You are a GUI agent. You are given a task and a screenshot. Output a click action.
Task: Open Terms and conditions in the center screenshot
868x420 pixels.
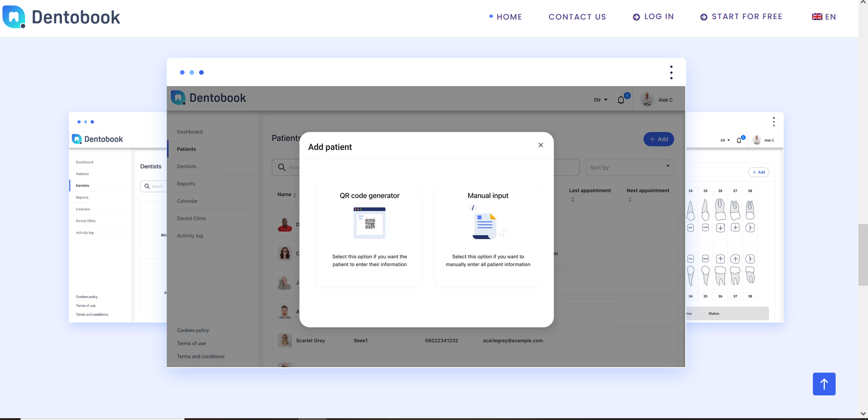point(200,357)
